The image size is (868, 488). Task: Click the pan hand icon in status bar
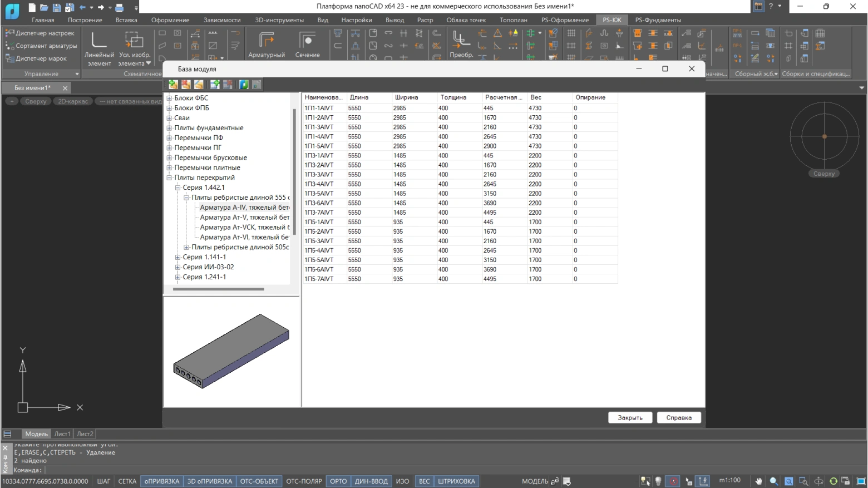click(758, 481)
